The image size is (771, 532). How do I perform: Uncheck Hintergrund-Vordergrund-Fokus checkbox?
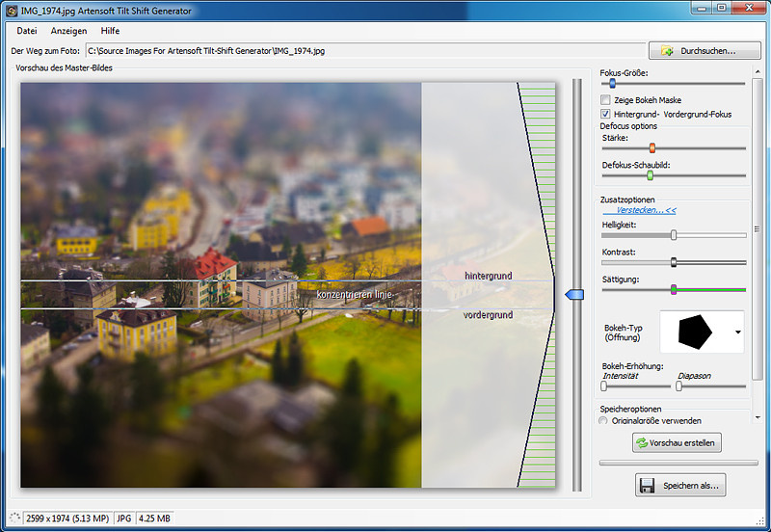coord(605,114)
